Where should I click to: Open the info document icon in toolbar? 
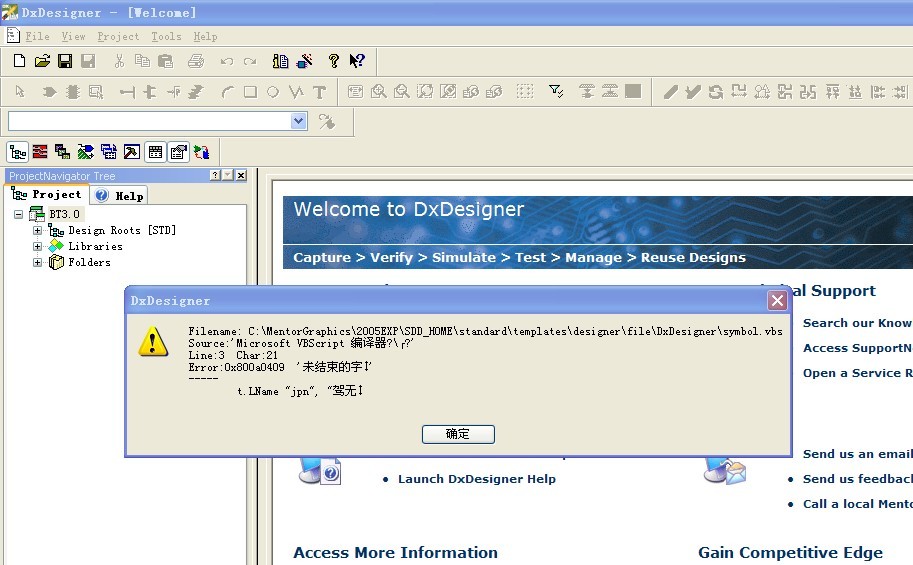point(280,61)
